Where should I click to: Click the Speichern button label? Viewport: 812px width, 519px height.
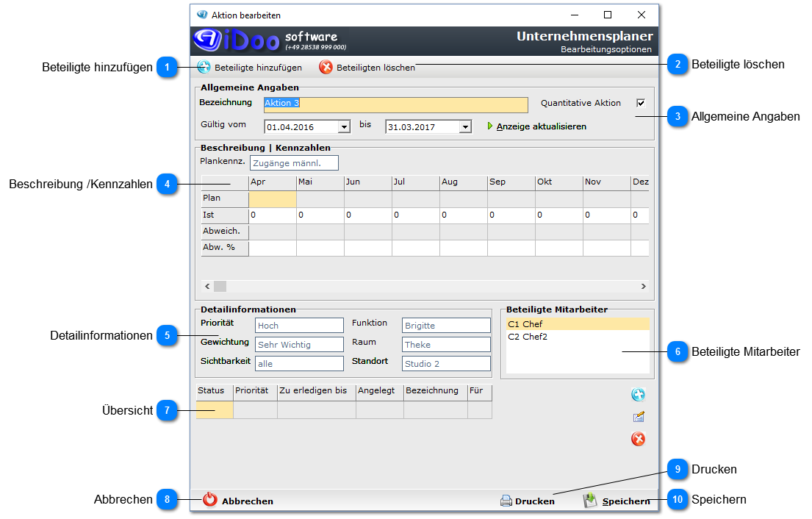[x=625, y=501]
